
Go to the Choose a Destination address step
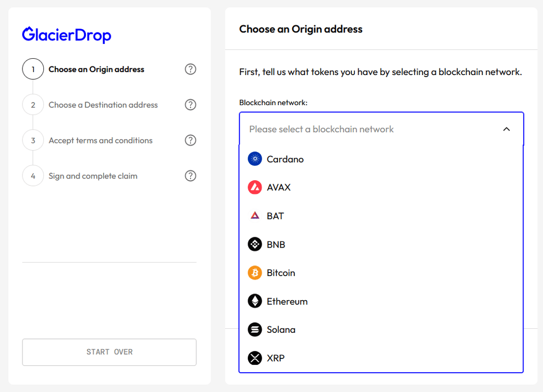click(103, 105)
